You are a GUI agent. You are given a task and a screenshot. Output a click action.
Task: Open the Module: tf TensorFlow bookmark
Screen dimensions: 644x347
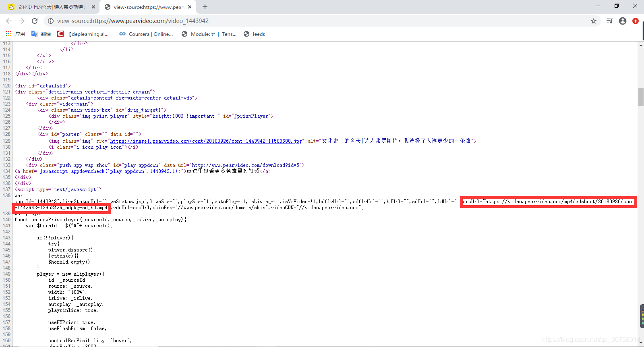209,34
